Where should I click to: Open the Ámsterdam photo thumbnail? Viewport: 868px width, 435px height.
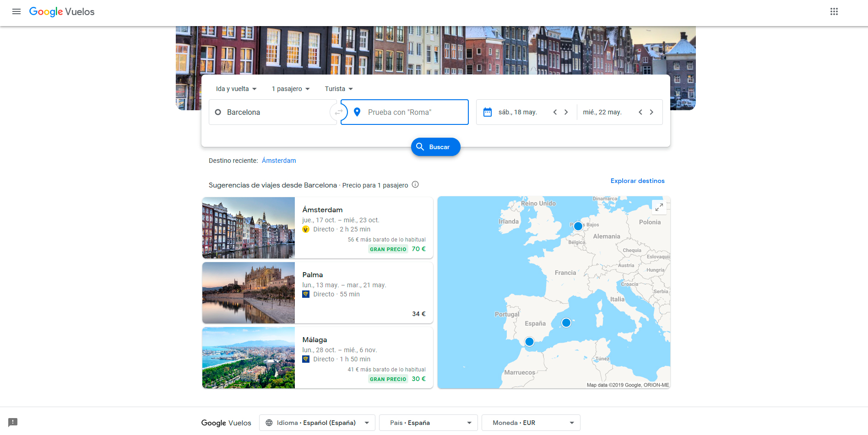(x=249, y=228)
